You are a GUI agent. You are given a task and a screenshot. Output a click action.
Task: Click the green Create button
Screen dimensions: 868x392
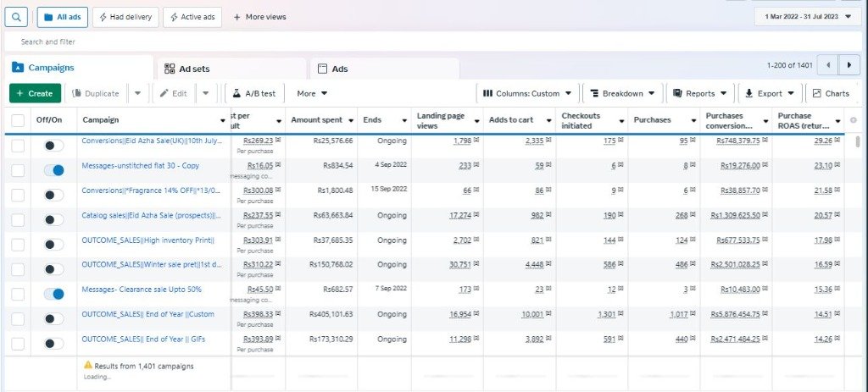(35, 93)
